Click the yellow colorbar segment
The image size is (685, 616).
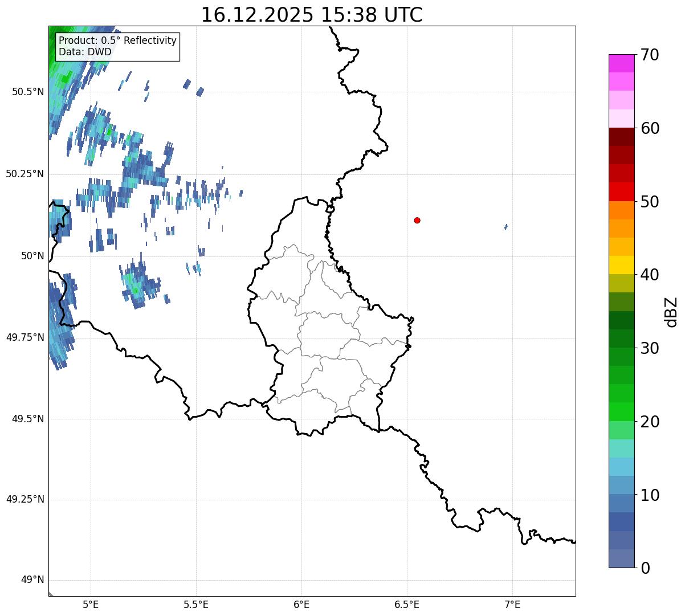(x=622, y=265)
